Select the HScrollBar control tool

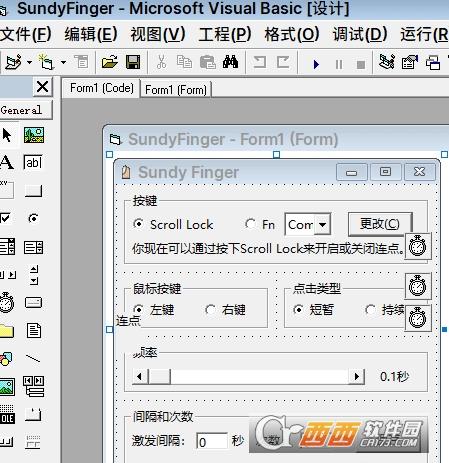pos(7,275)
